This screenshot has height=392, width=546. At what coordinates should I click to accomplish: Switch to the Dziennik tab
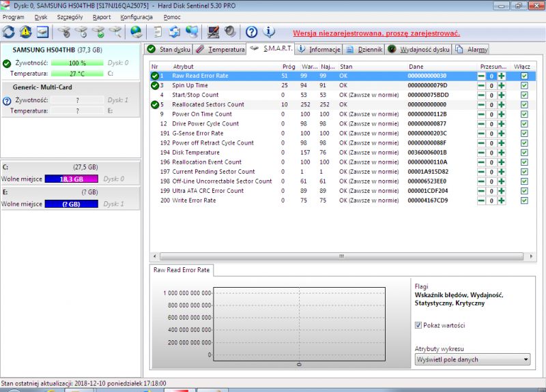tap(364, 49)
